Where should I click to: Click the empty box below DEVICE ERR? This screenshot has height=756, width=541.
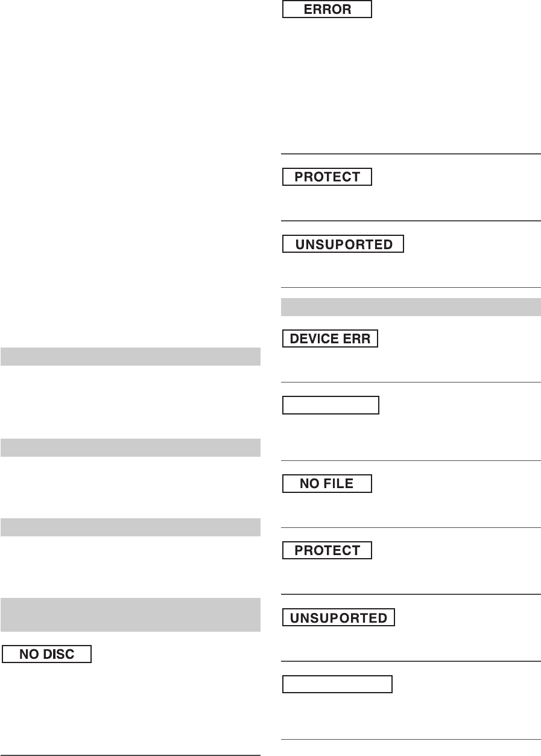331,405
